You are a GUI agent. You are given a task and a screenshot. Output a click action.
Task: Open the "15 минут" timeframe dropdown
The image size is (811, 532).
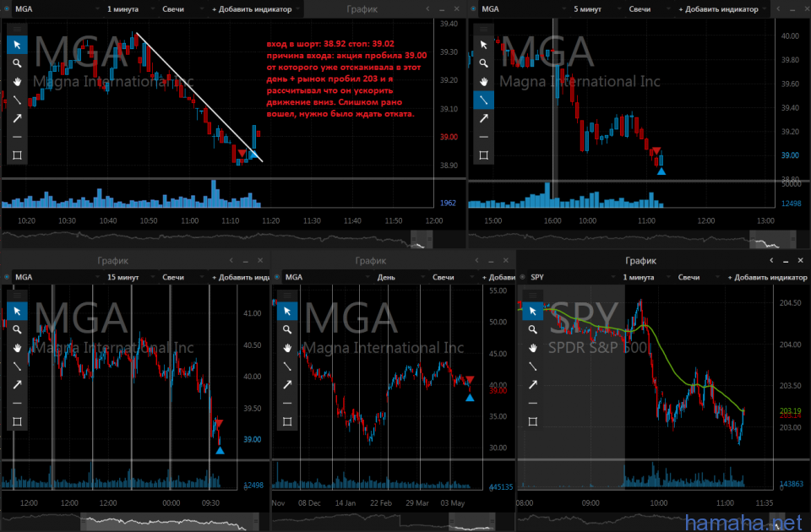129,277
